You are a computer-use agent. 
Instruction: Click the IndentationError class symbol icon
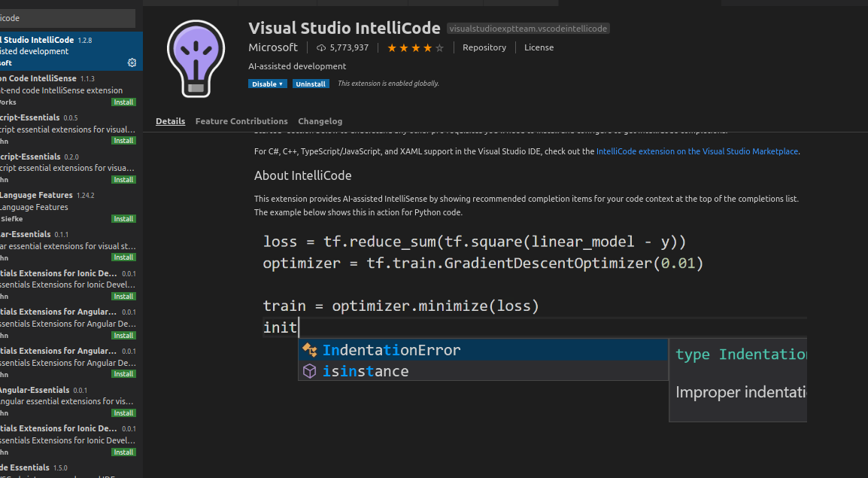pyautogui.click(x=309, y=350)
